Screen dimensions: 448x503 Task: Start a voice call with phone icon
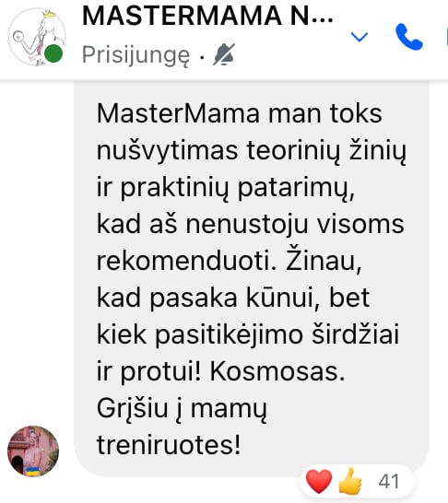pyautogui.click(x=408, y=37)
